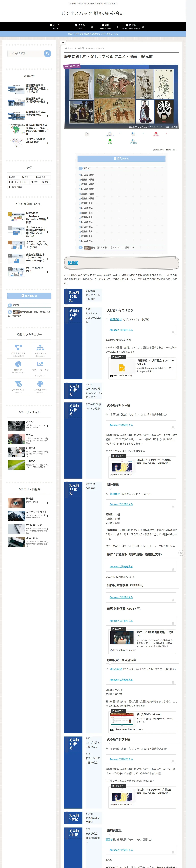Click Amazon link under 火の鳥ギリシャ編

pyautogui.click(x=121, y=425)
